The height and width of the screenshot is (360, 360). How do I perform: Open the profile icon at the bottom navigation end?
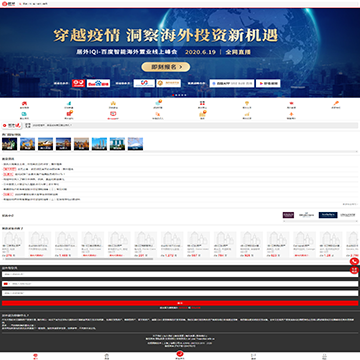[324, 356]
